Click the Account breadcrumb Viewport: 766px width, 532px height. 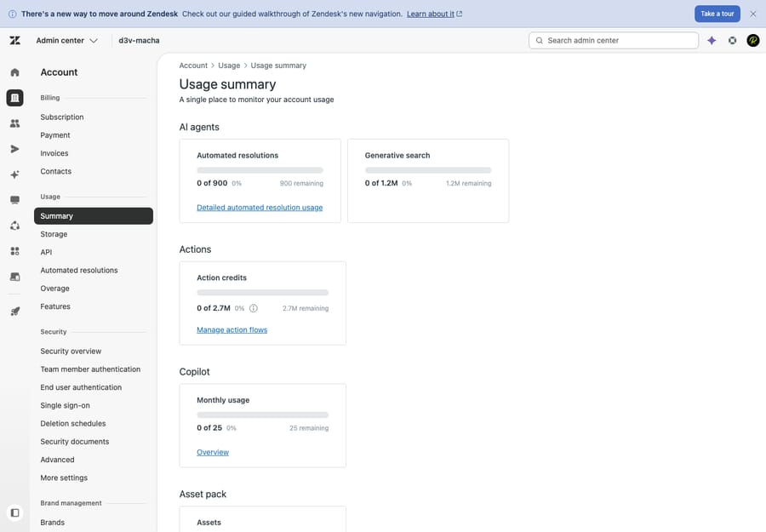(x=193, y=66)
